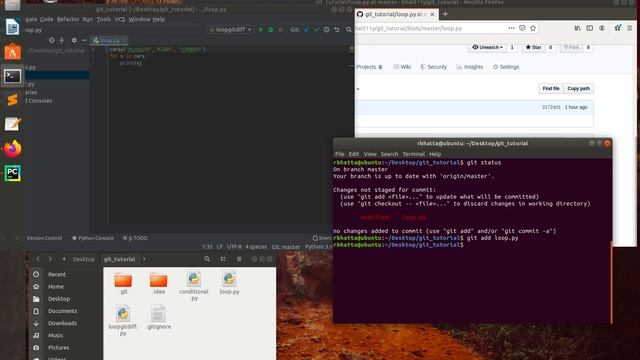Close the git_tutorial/loop.py Firefox tab
Image resolution: width=640 pixels, height=360 pixels.
(432, 14)
